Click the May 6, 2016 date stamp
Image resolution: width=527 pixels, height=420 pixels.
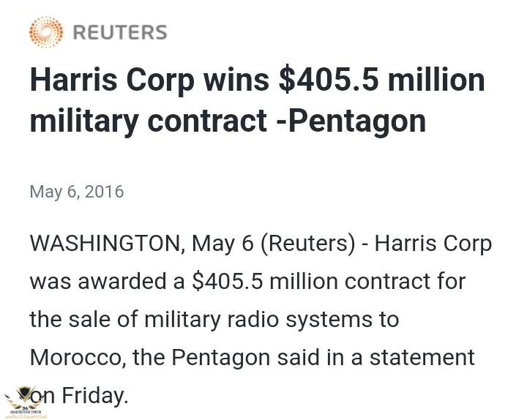tap(77, 192)
